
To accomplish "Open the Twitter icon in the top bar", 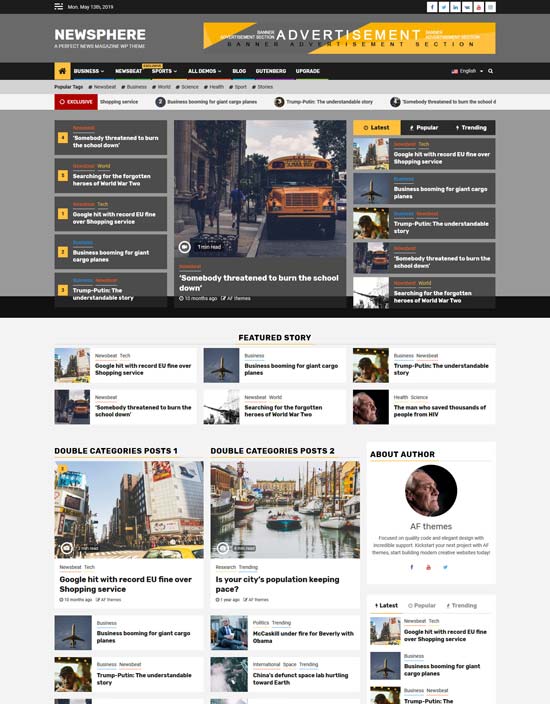I will click(x=444, y=7).
